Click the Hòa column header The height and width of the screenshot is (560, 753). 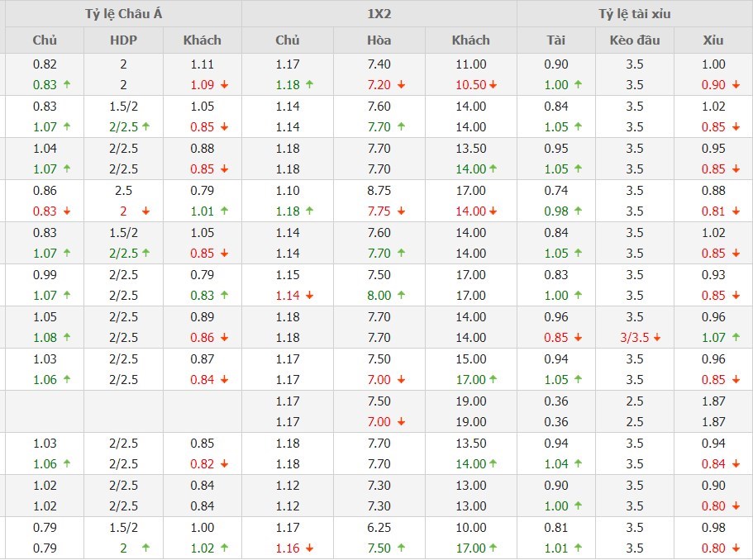click(x=379, y=40)
